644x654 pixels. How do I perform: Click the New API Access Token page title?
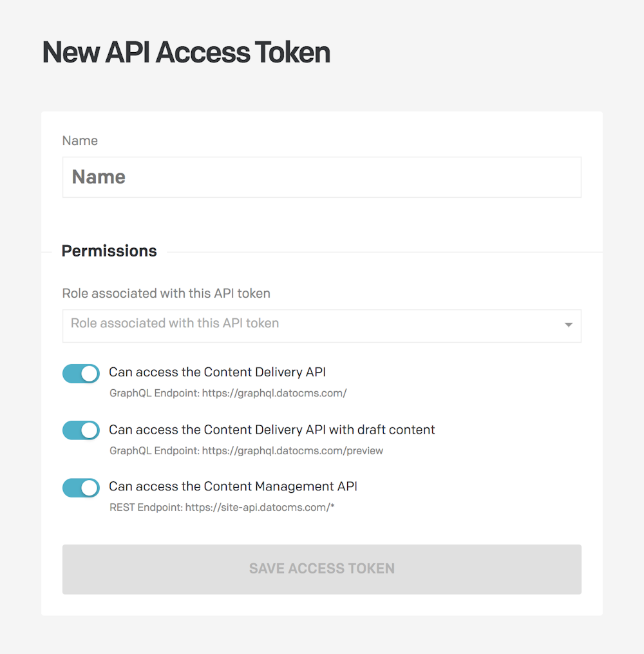point(186,53)
